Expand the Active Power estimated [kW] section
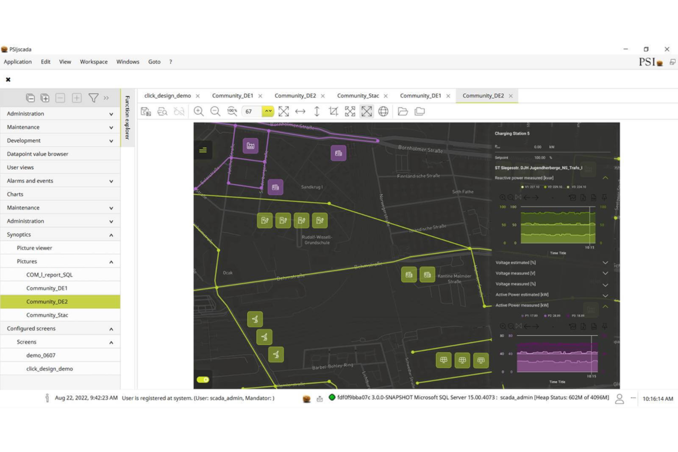 point(605,295)
